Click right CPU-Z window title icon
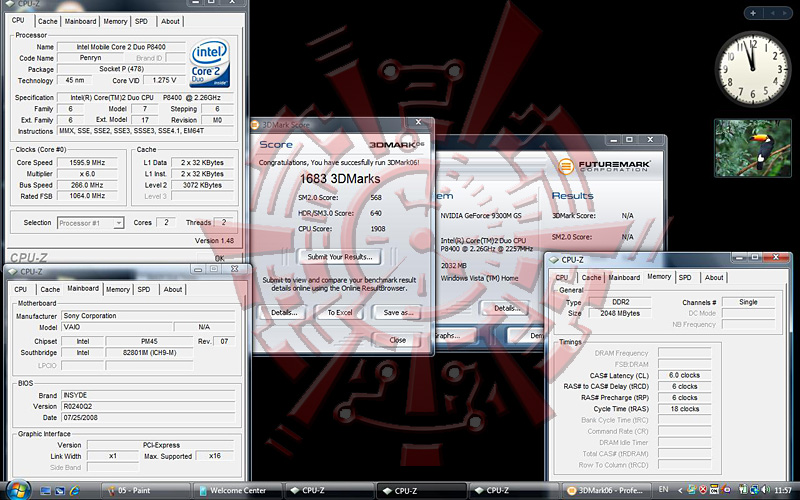800x500 pixels. pos(554,260)
